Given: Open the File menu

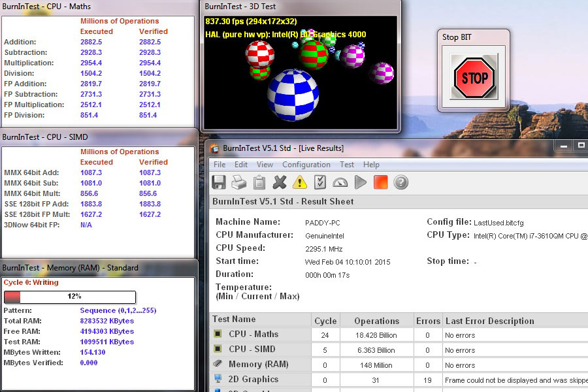Looking at the screenshot, I should pos(220,165).
